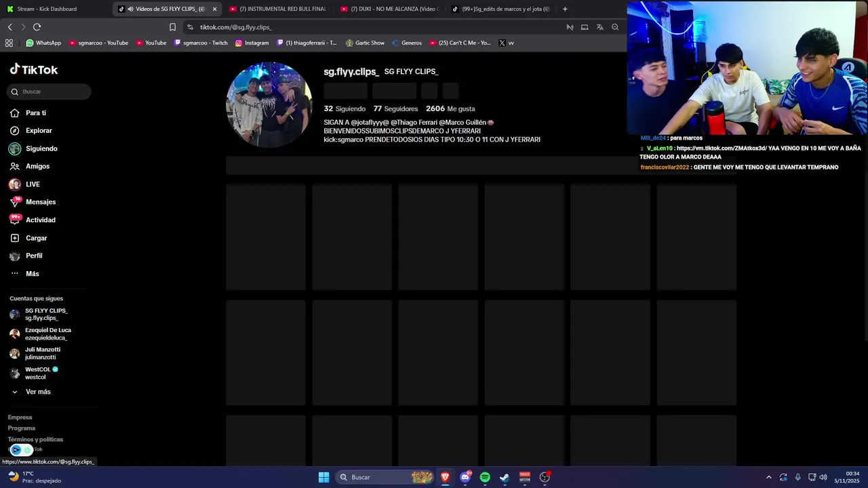Open the Instagram bookmark
Screen dimensions: 868x488
[252, 43]
